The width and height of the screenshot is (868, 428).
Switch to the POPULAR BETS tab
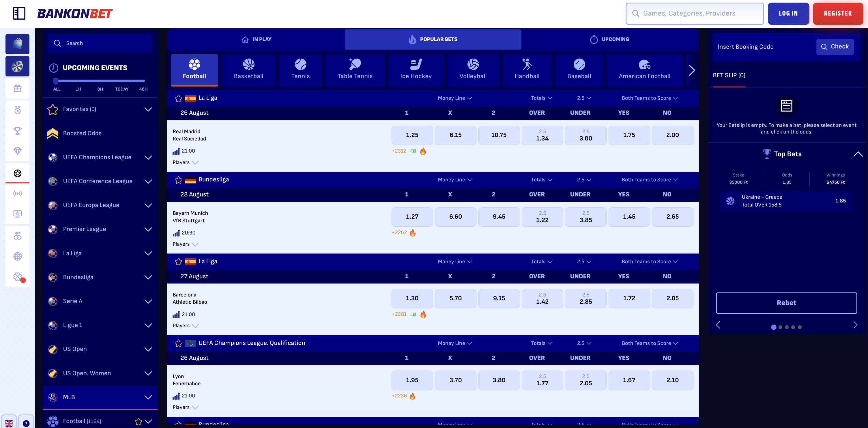(x=433, y=39)
